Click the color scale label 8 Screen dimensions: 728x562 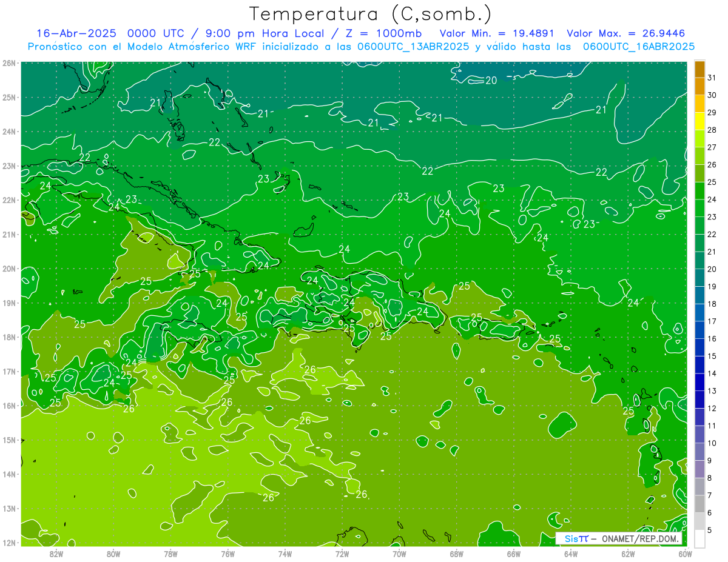click(710, 478)
